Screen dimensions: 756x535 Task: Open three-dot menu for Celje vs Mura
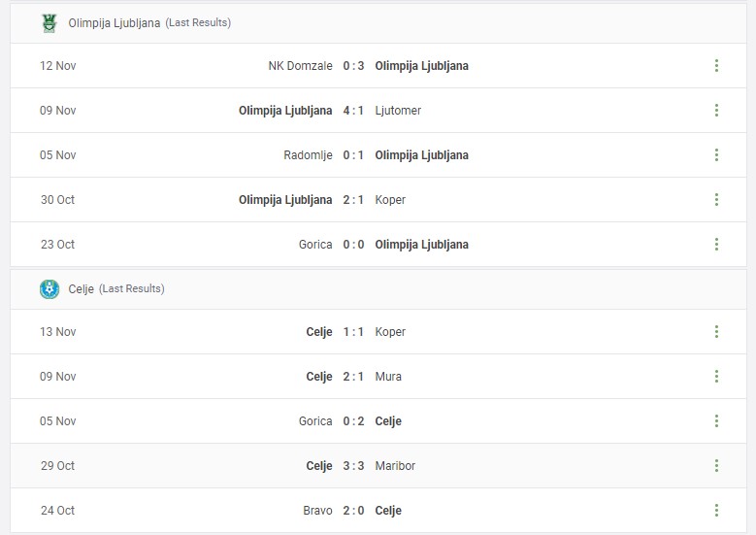pyautogui.click(x=716, y=377)
